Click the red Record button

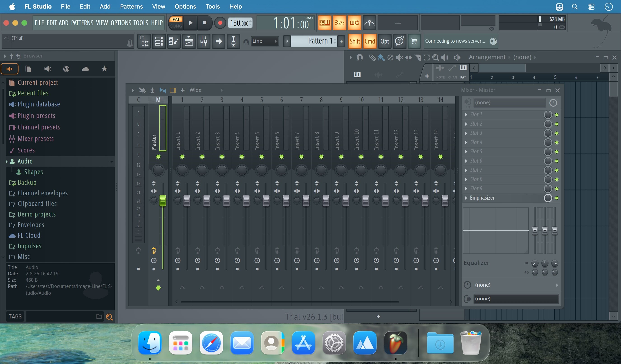coord(220,23)
